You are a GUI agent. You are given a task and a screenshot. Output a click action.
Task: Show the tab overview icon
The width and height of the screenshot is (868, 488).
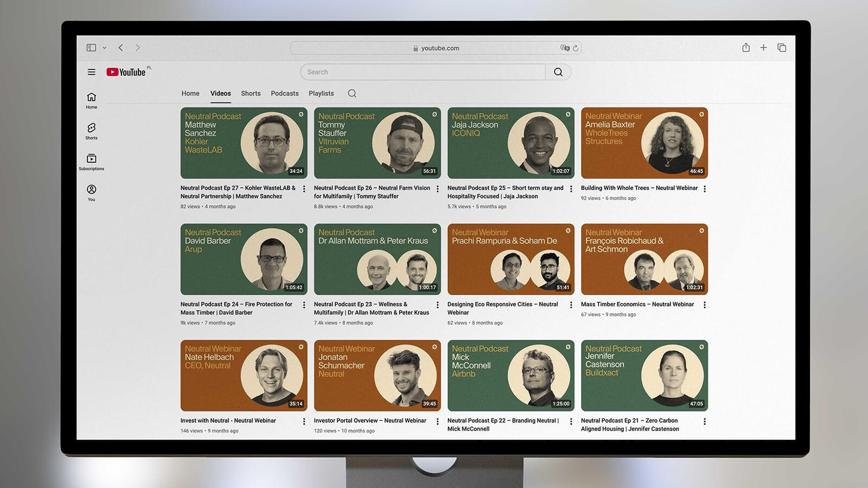tap(782, 48)
